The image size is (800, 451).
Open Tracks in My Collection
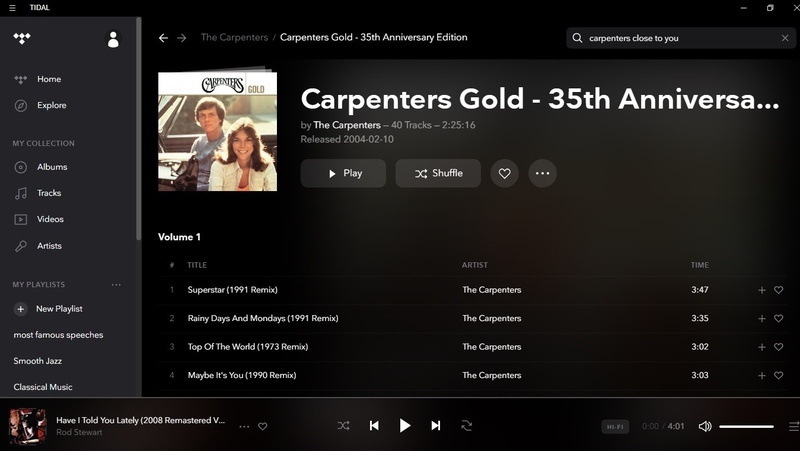pos(49,193)
